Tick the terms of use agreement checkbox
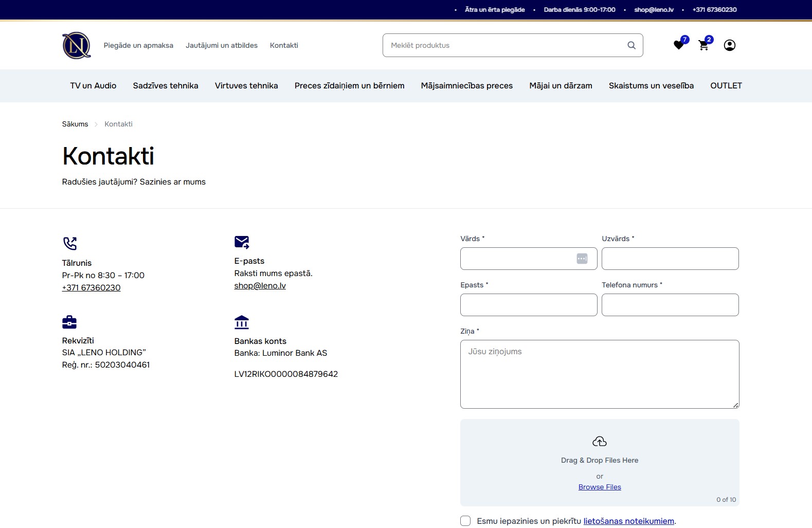 465,521
